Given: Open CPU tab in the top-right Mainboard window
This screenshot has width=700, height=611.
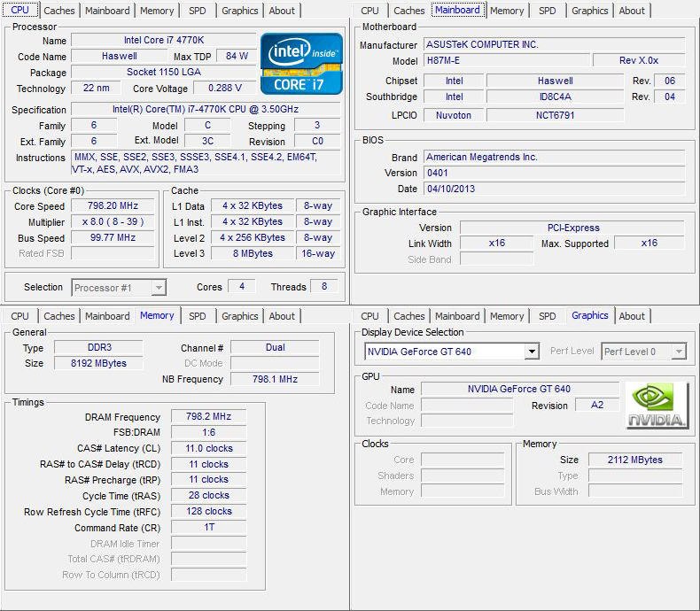Looking at the screenshot, I should (x=370, y=11).
